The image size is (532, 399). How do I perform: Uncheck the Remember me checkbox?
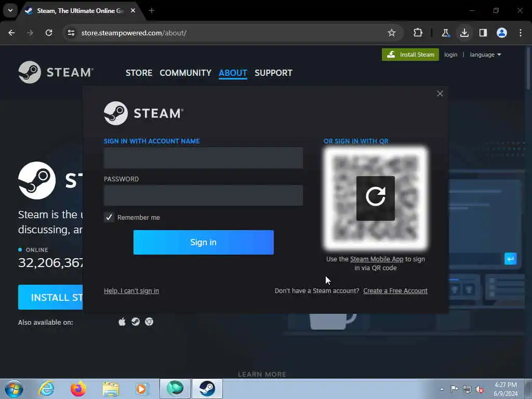click(109, 217)
